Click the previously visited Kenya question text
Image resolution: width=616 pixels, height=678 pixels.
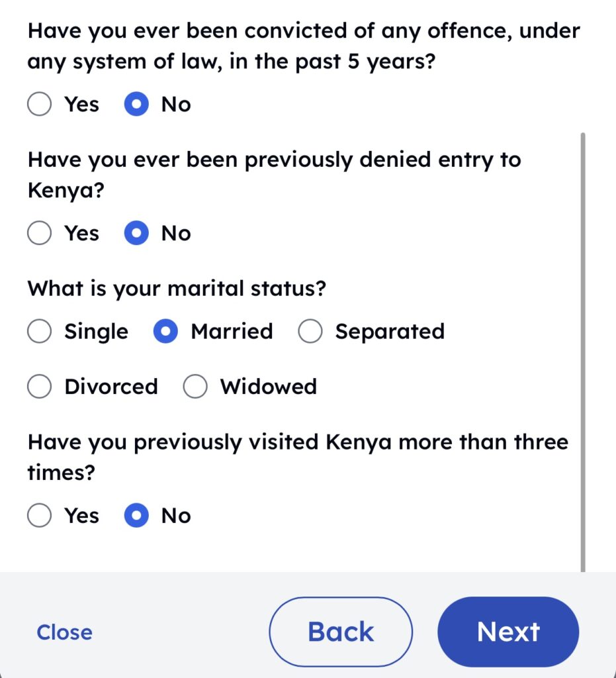(x=298, y=457)
